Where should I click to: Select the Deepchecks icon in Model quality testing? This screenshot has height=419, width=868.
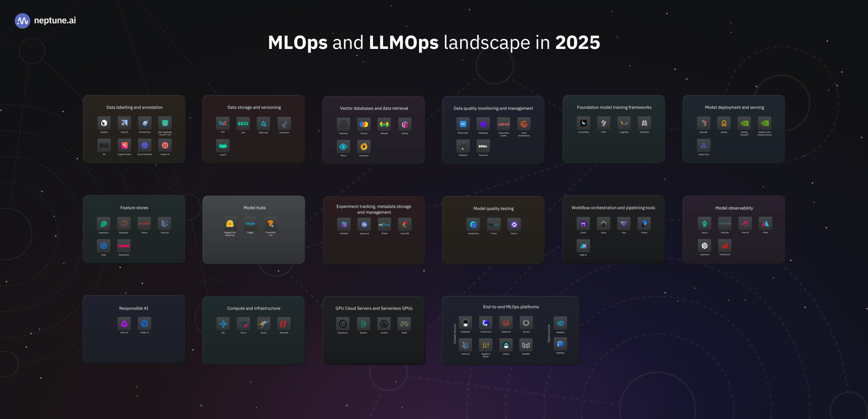pos(473,224)
